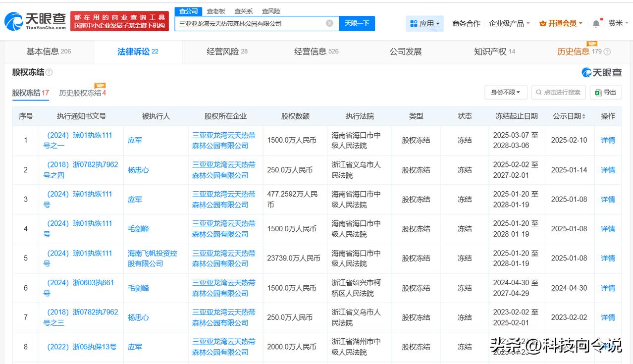The width and height of the screenshot is (633, 364).
Task: Click 杨忠心 in row 7
Action: tap(138, 317)
